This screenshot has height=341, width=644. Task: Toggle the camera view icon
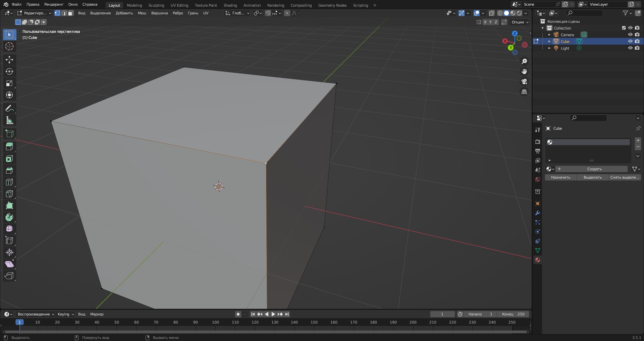click(x=524, y=81)
